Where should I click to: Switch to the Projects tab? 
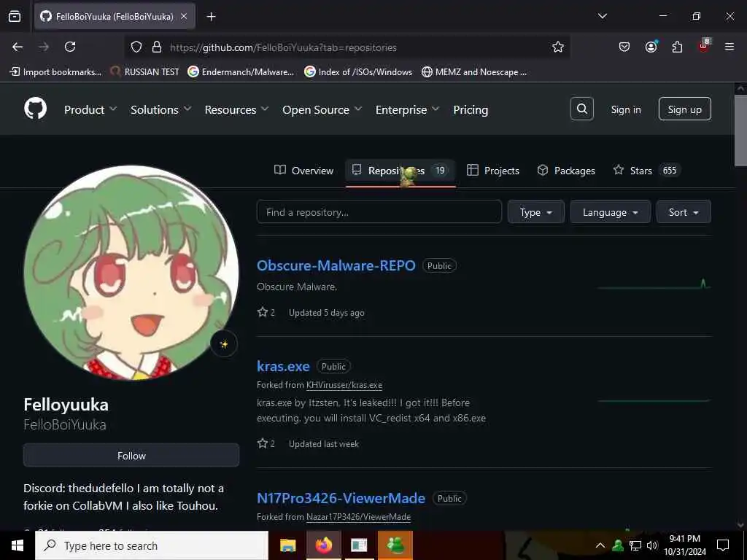[493, 171]
